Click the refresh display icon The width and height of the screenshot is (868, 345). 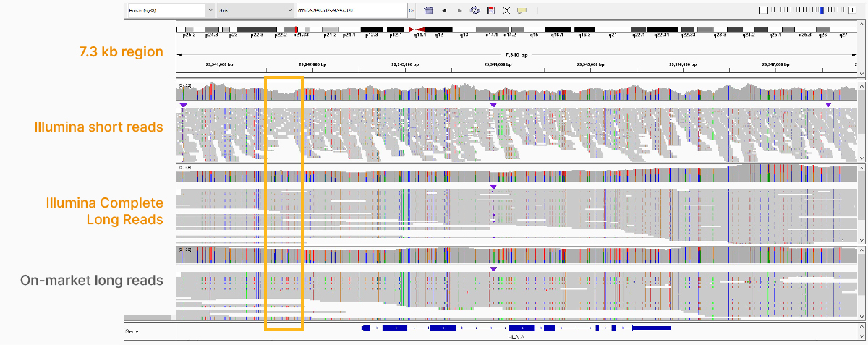(x=475, y=11)
